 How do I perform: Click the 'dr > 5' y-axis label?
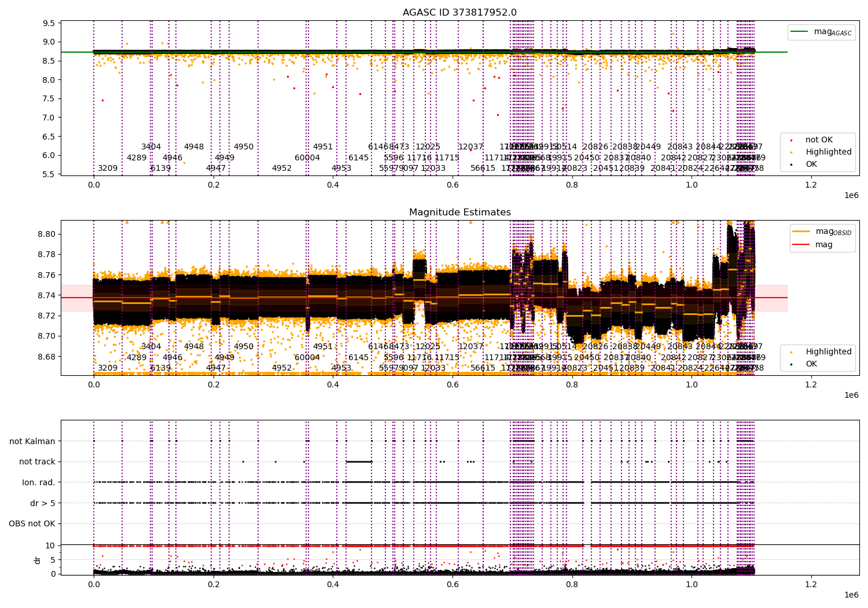(43, 503)
